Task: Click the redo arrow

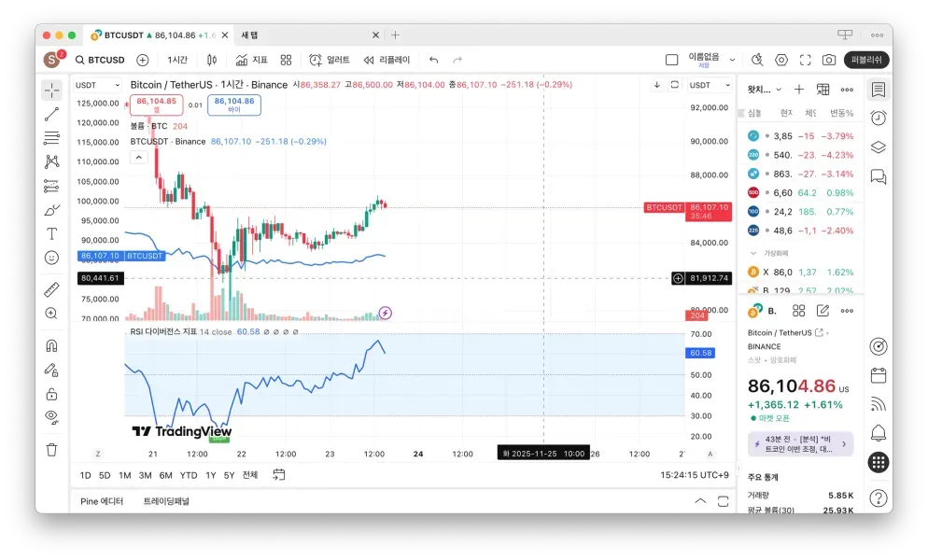Action: click(457, 60)
